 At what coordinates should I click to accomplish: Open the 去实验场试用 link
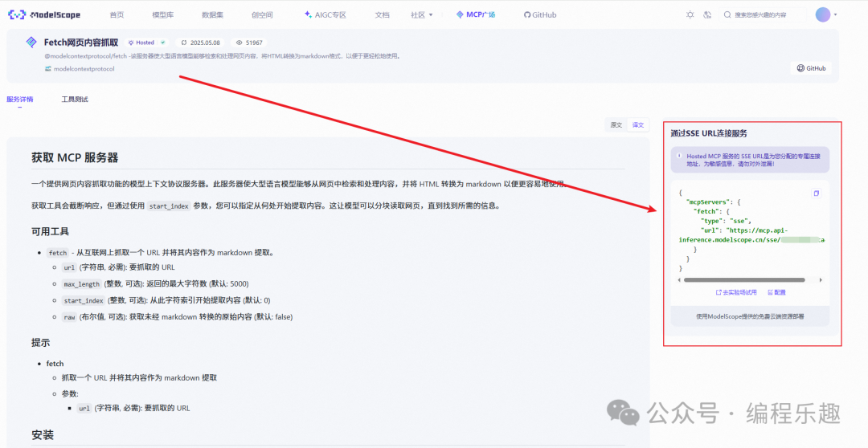coord(736,292)
